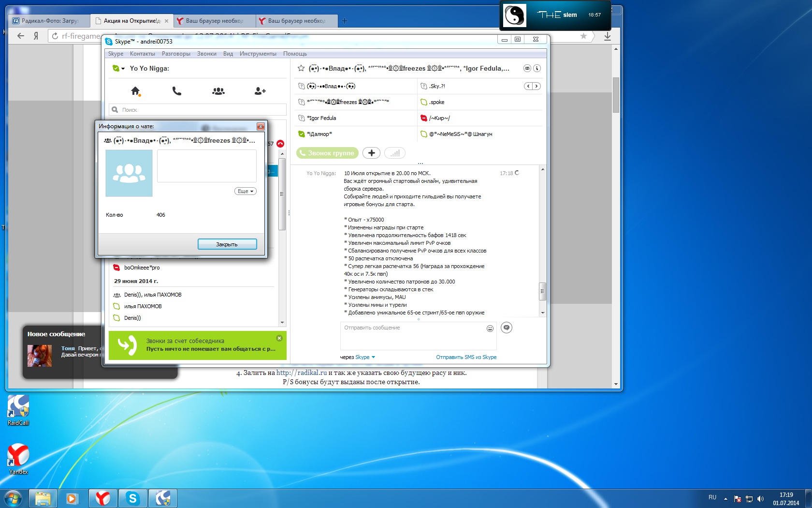Screen dimensions: 812x508
Task: Go back in the browser
Action: point(20,36)
